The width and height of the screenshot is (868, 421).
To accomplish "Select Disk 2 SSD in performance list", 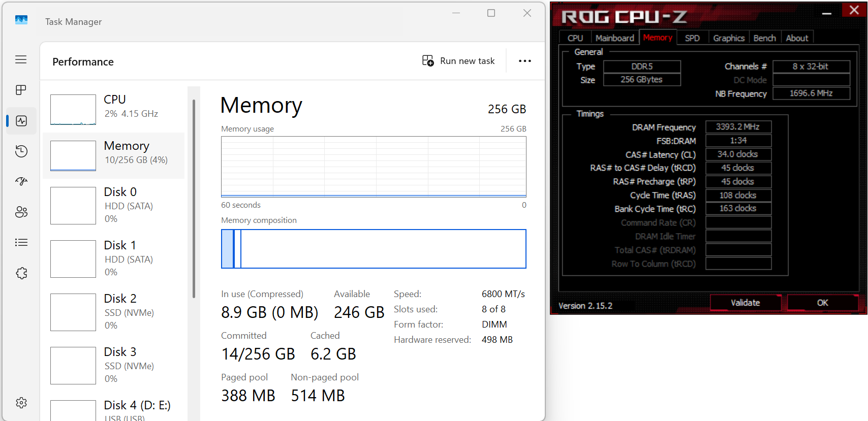I will coord(114,311).
